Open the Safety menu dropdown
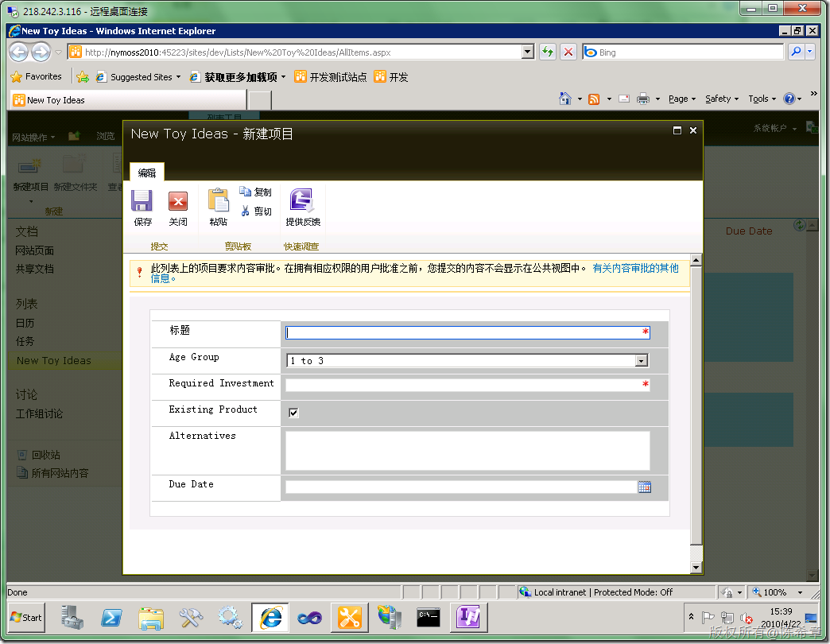The height and width of the screenshot is (644, 830). coord(722,99)
